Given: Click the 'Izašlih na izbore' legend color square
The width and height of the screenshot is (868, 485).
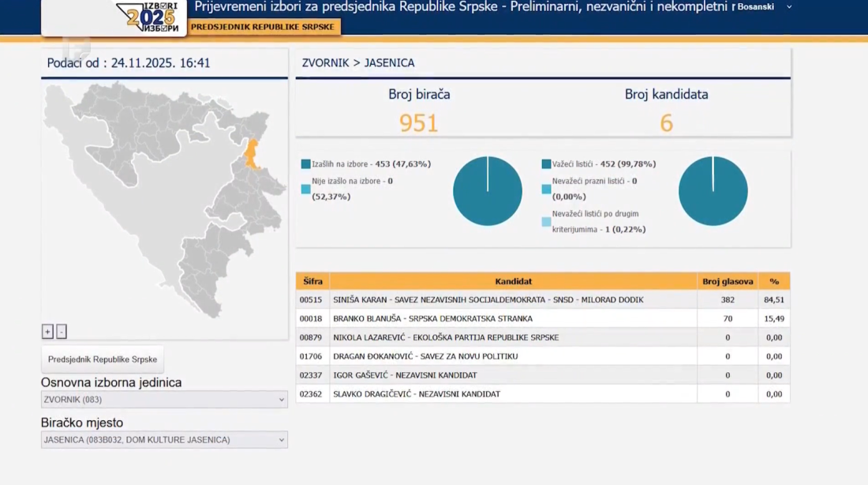Looking at the screenshot, I should [x=306, y=164].
